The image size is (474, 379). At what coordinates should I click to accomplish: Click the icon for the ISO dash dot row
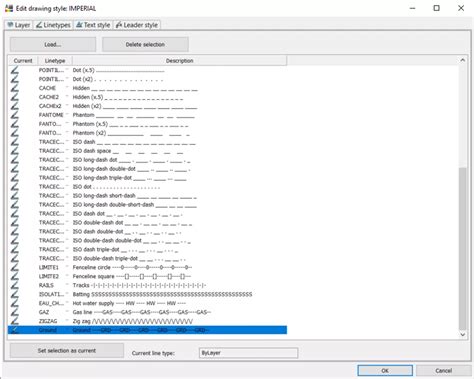click(x=14, y=214)
